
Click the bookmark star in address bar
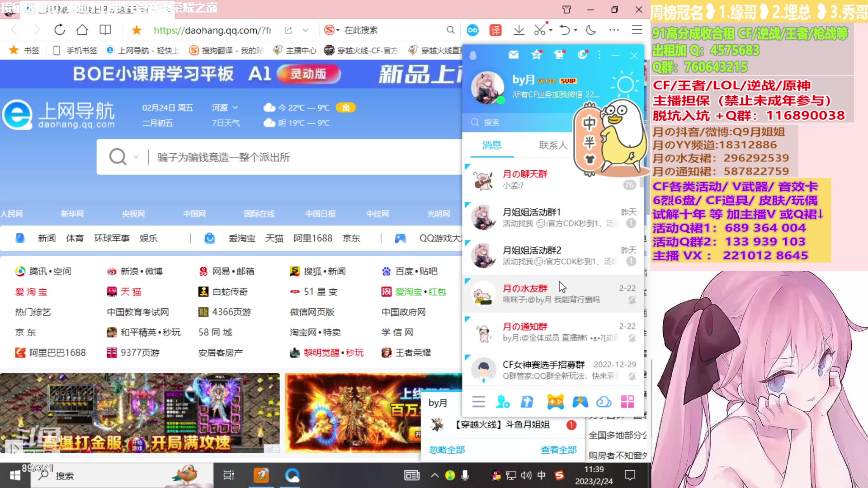tap(137, 30)
